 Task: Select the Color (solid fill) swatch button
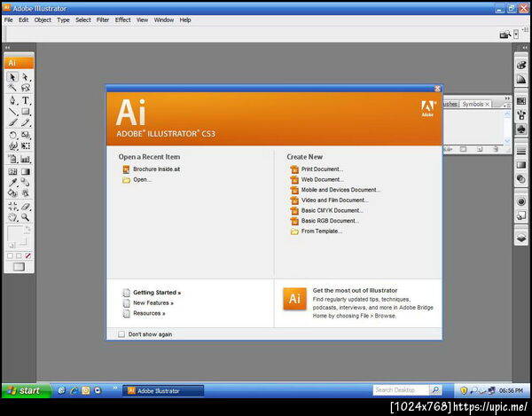(10, 255)
